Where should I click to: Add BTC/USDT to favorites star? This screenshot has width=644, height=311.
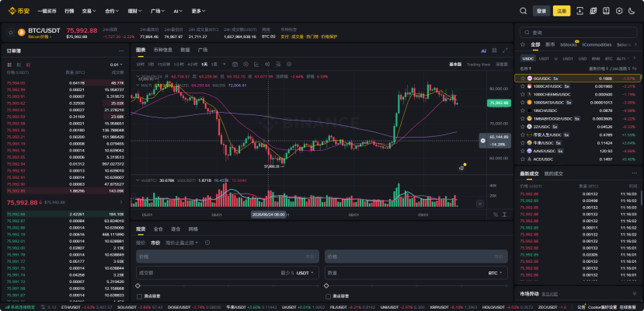11,32
